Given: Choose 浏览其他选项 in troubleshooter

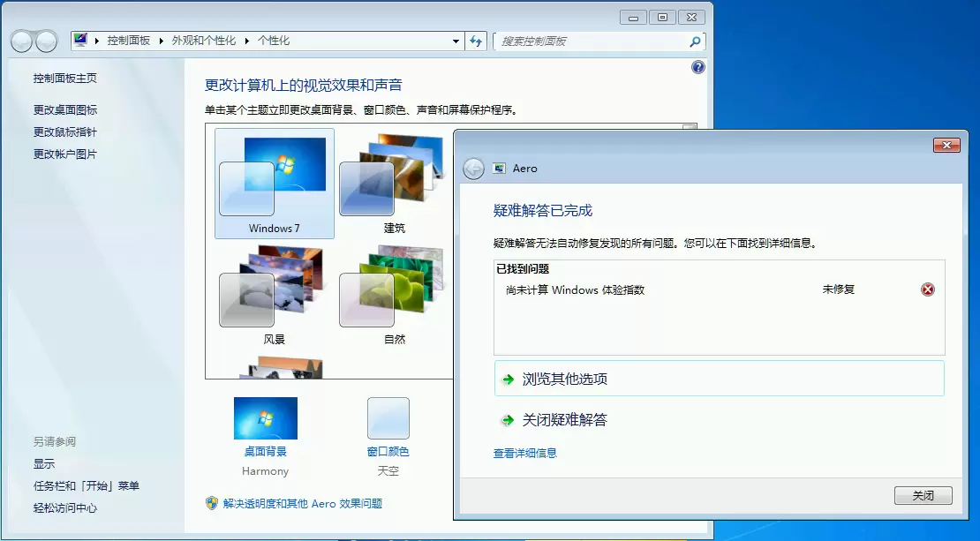Looking at the screenshot, I should click(719, 379).
